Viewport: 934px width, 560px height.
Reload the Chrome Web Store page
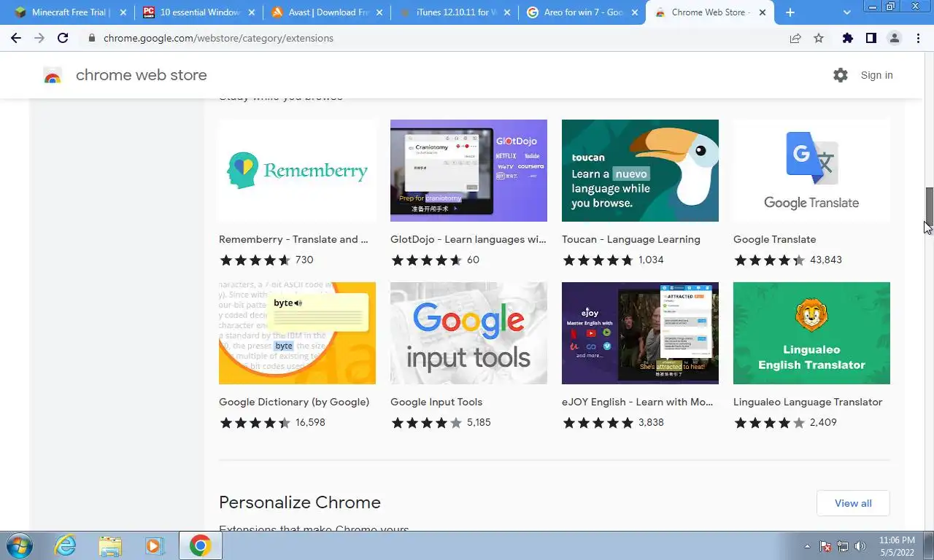pos(63,38)
